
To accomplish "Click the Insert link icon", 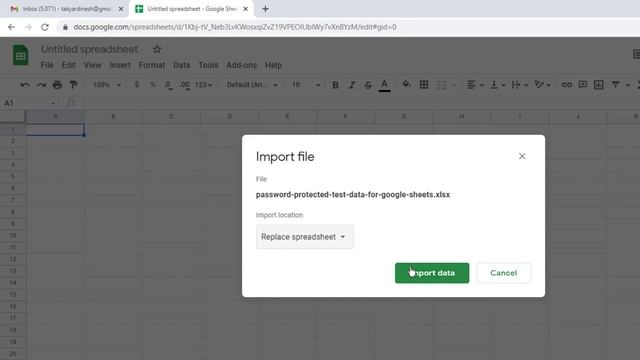I will [x=567, y=85].
